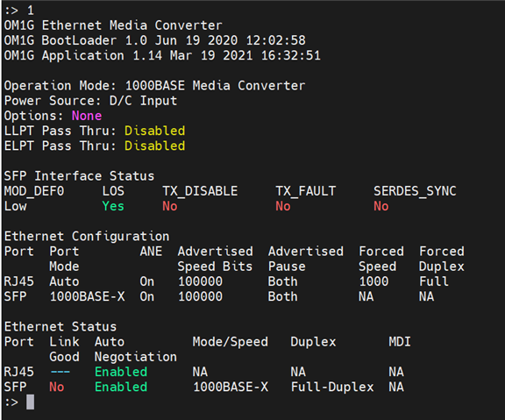Image resolution: width=505 pixels, height=420 pixels.
Task: Click the RJ45 forced speed '1000' value
Action: point(373,281)
